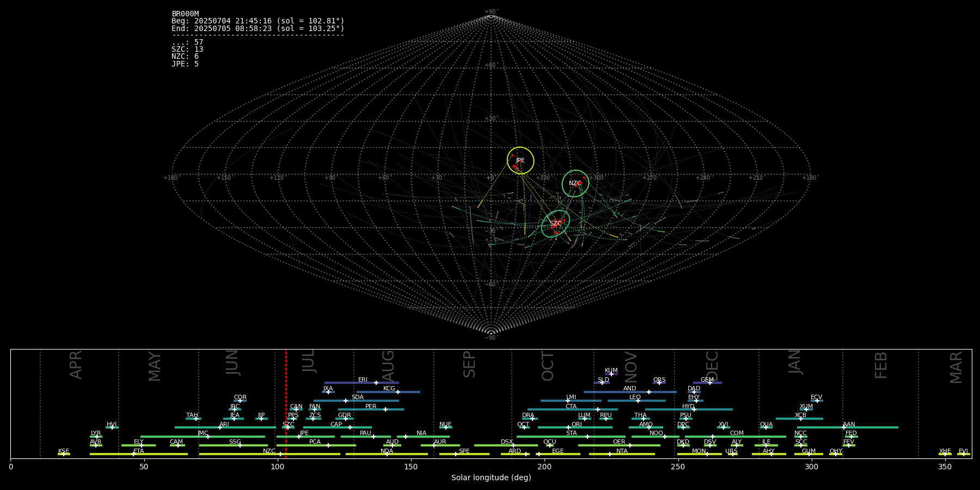980x490 pixels.
Task: Select the LEO shower bar in the timeline
Action: (636, 401)
